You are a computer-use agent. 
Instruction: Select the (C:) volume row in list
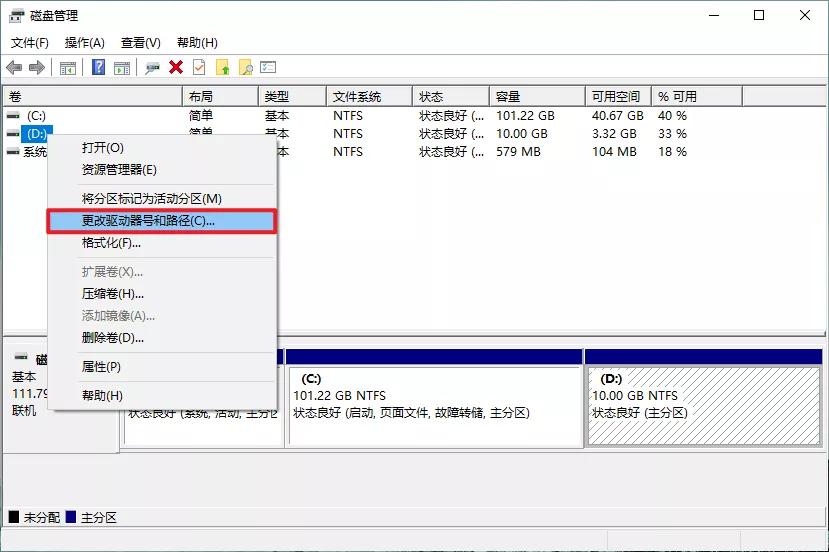click(x=36, y=116)
